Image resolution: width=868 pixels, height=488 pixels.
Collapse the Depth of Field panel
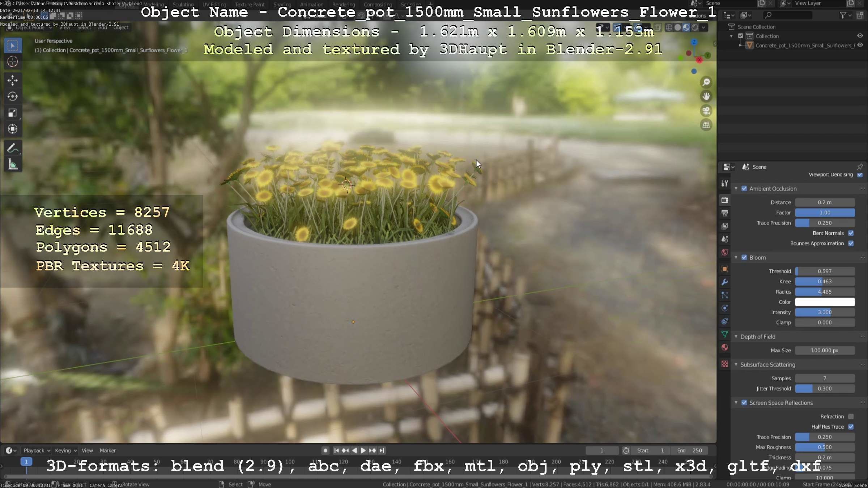pyautogui.click(x=736, y=337)
